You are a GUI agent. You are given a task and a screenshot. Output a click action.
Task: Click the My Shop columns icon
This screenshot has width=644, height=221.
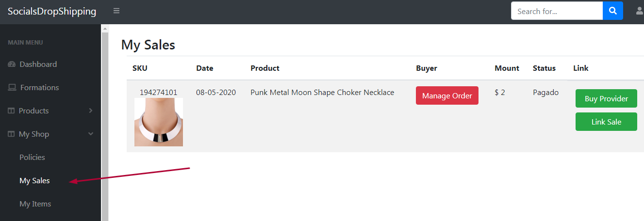[x=12, y=134]
